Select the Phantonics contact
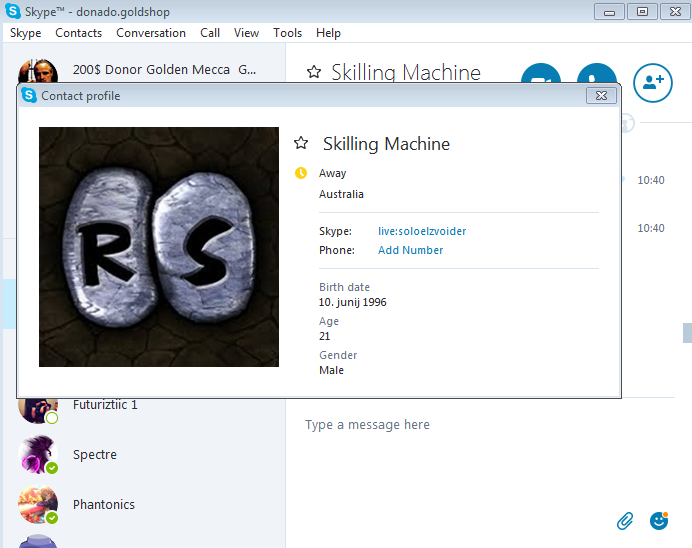692x548 pixels. (143, 504)
